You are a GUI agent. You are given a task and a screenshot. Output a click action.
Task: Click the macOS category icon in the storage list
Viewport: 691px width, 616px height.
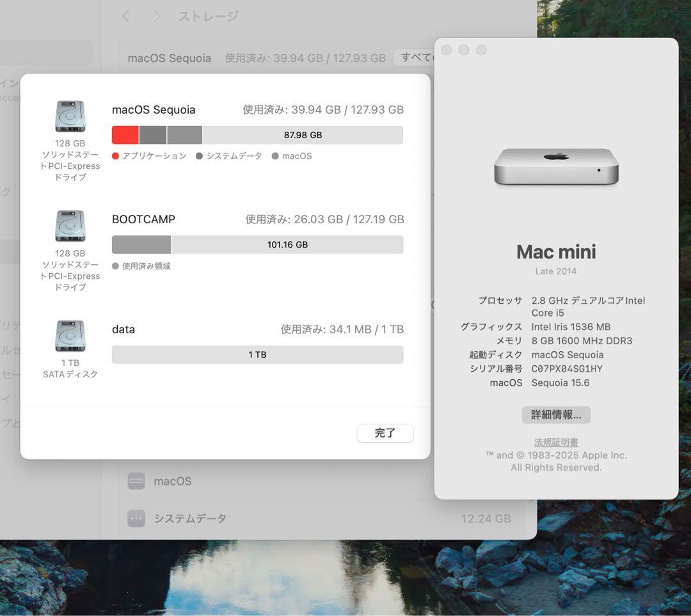click(x=136, y=481)
